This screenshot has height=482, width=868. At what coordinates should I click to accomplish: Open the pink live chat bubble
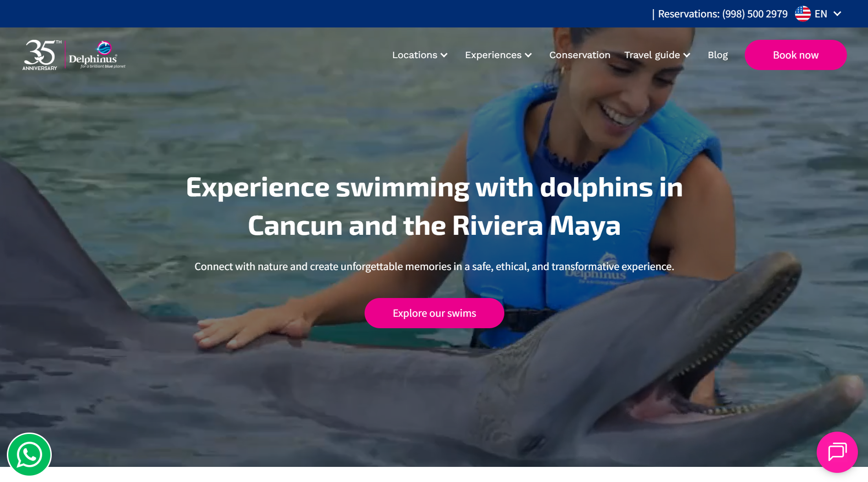pos(837,452)
